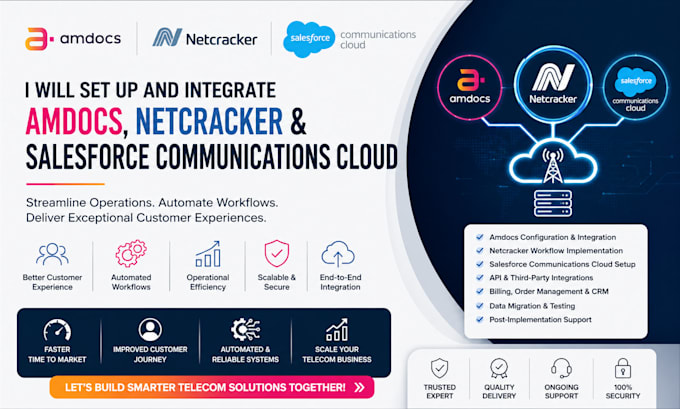
Task: Click the 100% Security padlock icon
Action: [x=623, y=368]
